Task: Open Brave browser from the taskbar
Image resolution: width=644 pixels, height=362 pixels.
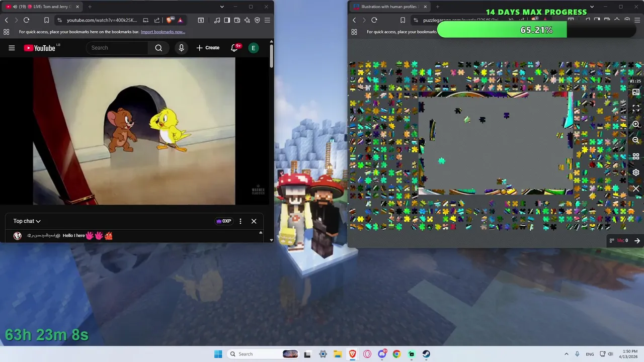Action: (x=352, y=354)
